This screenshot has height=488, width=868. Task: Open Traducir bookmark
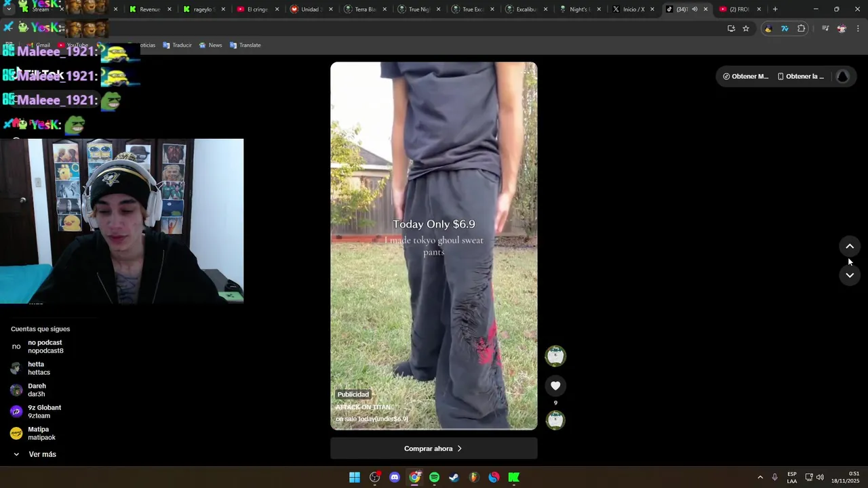(177, 45)
